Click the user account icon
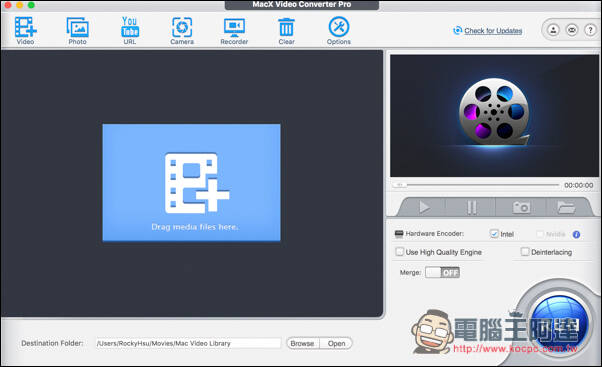This screenshot has height=367, width=602. pos(553,30)
